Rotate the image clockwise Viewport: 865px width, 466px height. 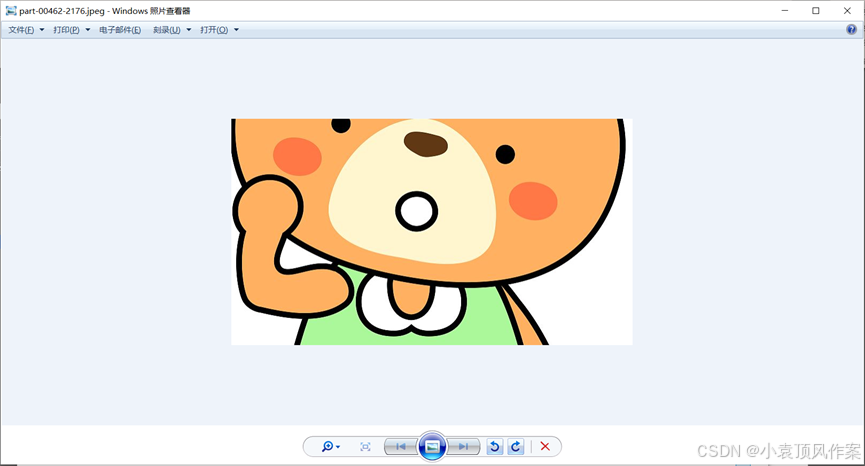[516, 446]
